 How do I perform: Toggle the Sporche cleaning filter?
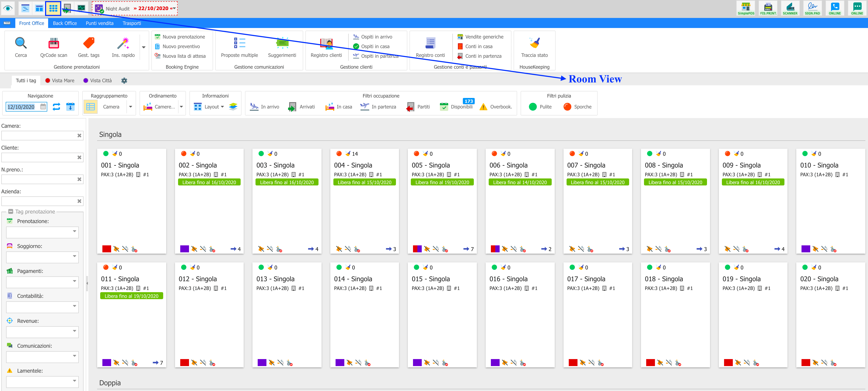[577, 107]
